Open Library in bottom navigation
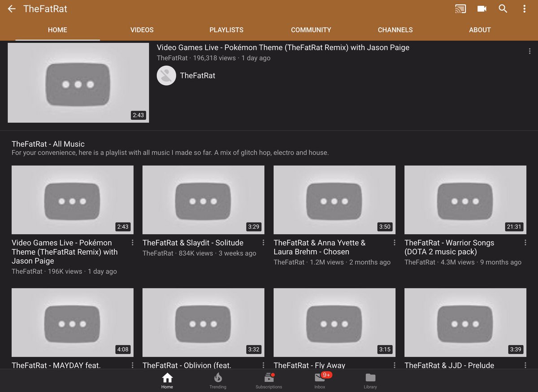538x392 pixels. pos(370,380)
